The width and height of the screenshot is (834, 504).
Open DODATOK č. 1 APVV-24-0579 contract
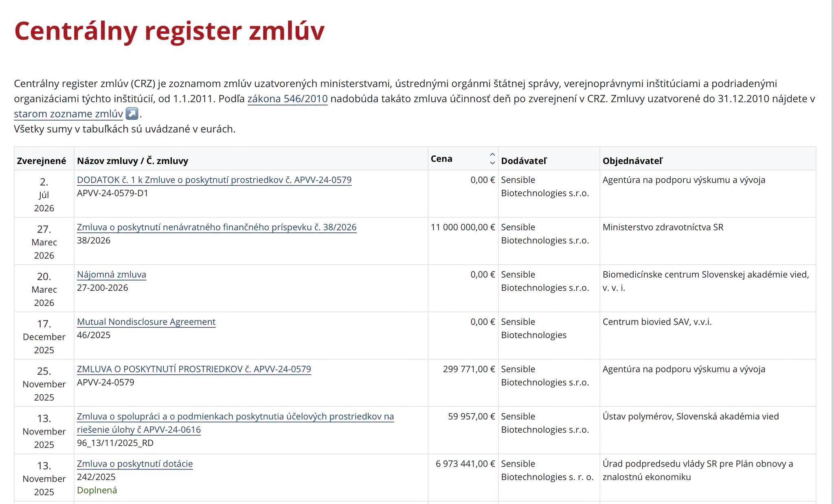pyautogui.click(x=214, y=180)
